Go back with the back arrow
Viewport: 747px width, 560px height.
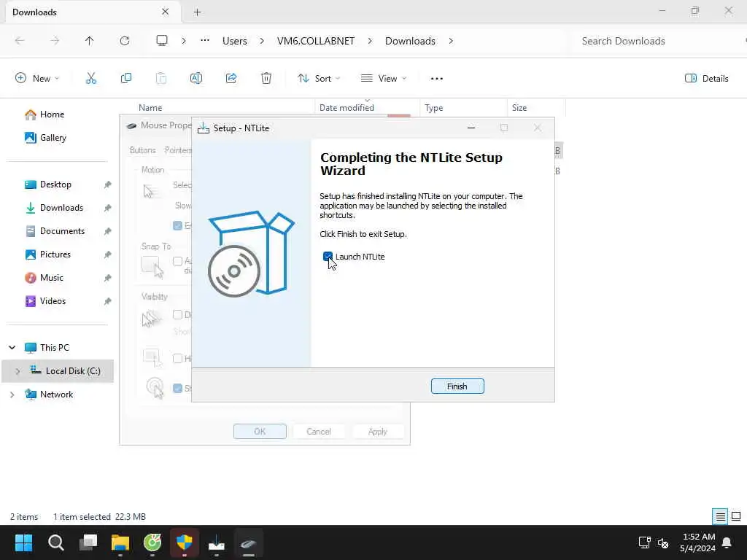pos(20,41)
